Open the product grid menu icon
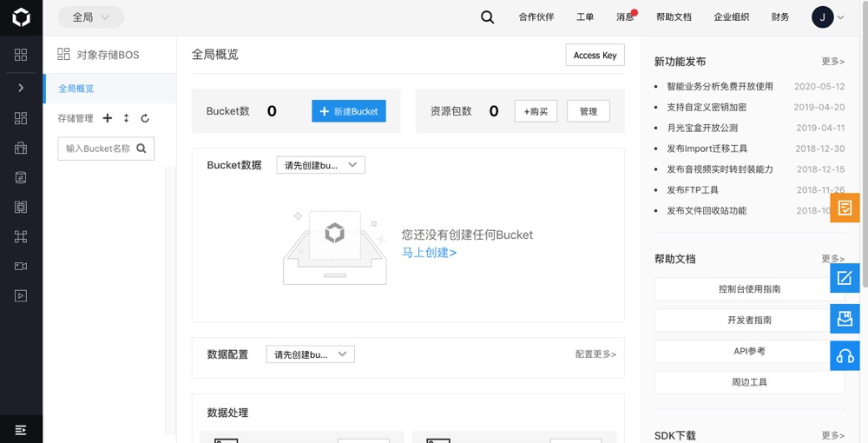 point(21,54)
